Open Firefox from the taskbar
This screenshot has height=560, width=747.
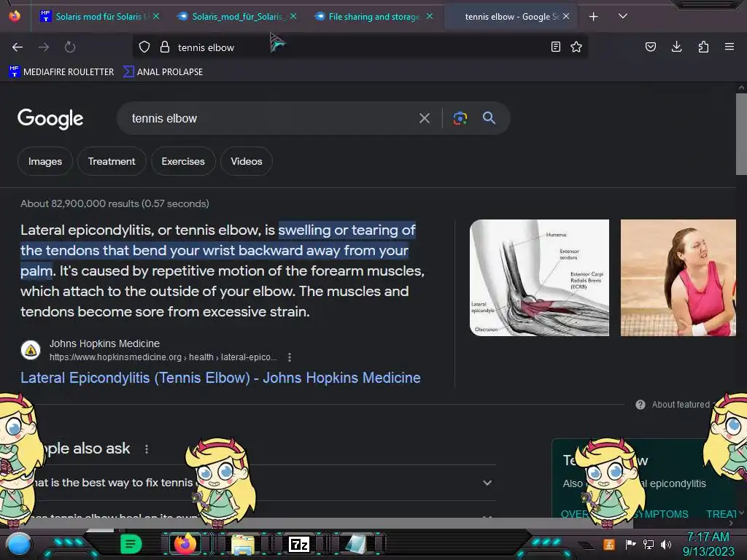coord(185,544)
